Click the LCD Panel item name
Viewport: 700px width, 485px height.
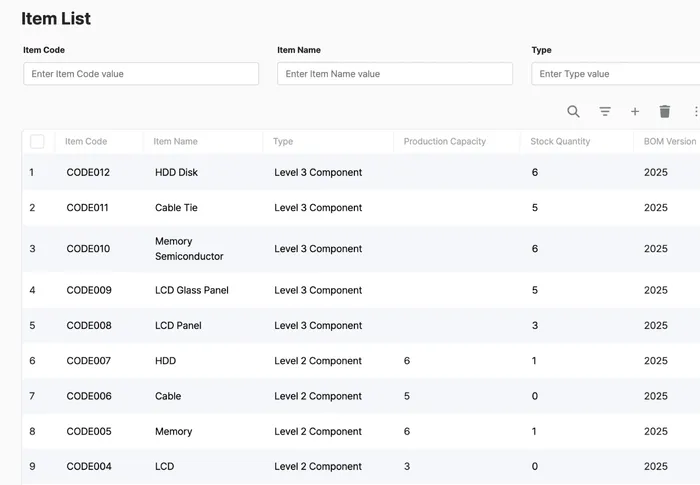(178, 326)
